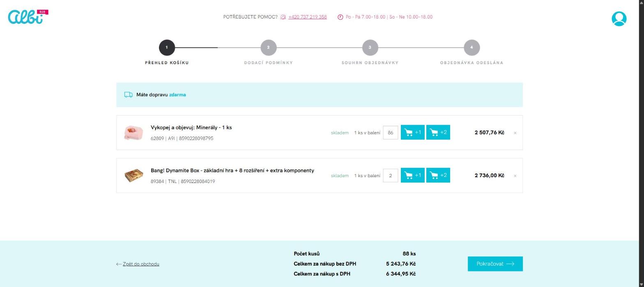
Task: Open Bang! Dynamite Box product thumbnail
Action: point(133,176)
